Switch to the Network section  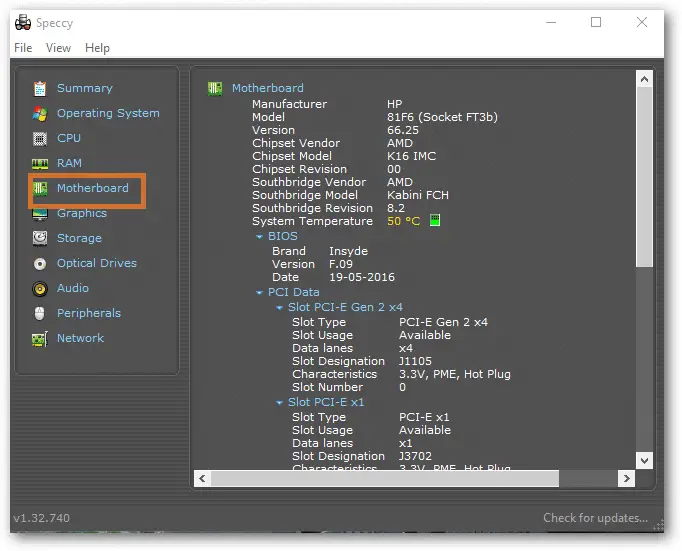pos(80,338)
